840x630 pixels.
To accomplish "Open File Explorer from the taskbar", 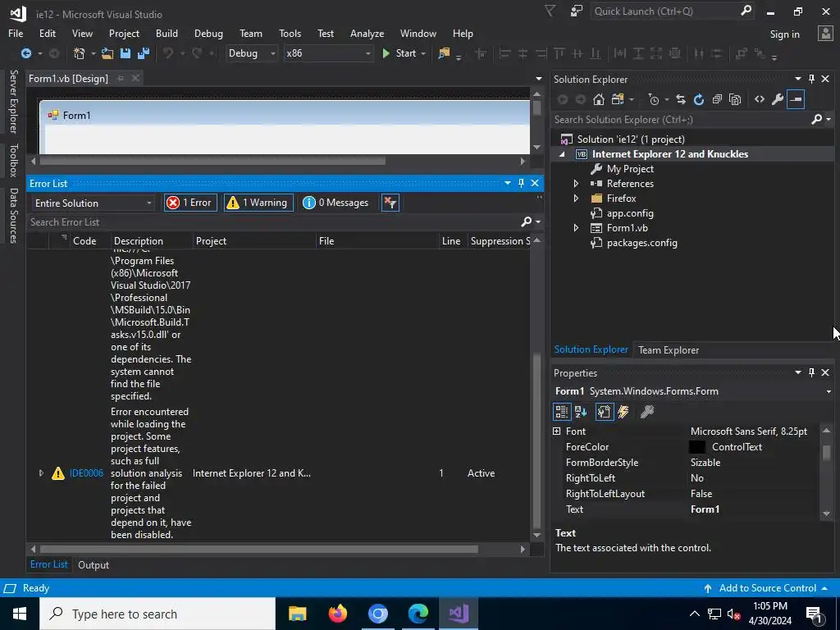I will 297,614.
